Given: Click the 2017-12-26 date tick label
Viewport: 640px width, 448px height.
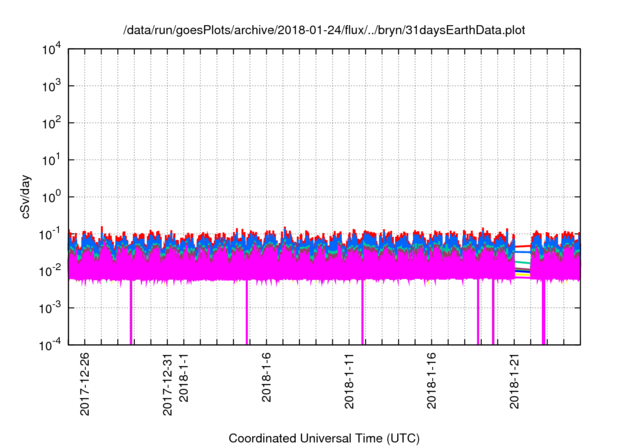Looking at the screenshot, I should (84, 384).
